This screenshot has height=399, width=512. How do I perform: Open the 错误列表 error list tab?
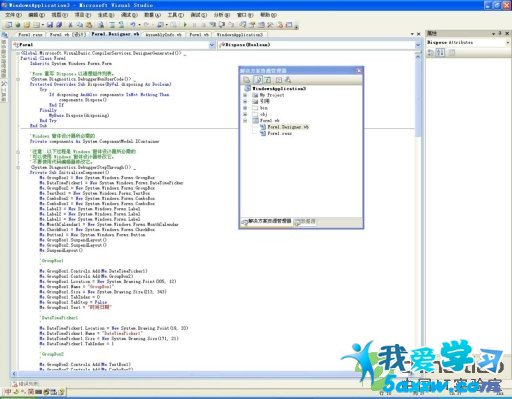tap(25, 384)
